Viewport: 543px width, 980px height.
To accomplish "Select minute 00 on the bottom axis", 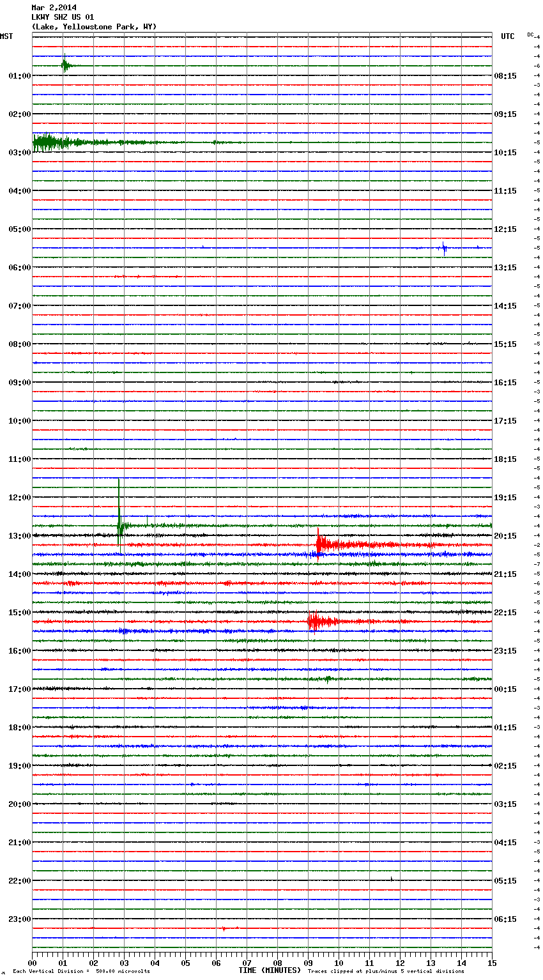I will tap(32, 963).
